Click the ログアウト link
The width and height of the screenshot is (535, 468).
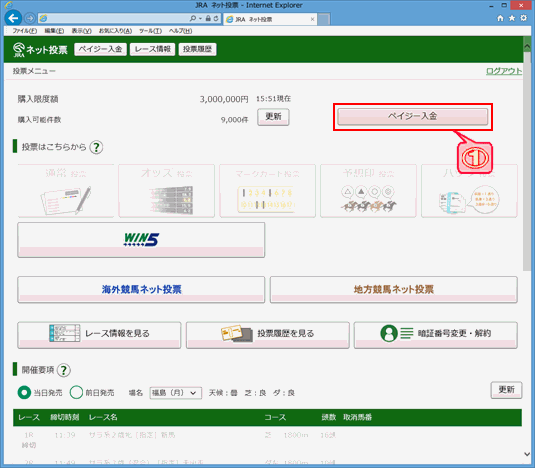click(x=504, y=71)
